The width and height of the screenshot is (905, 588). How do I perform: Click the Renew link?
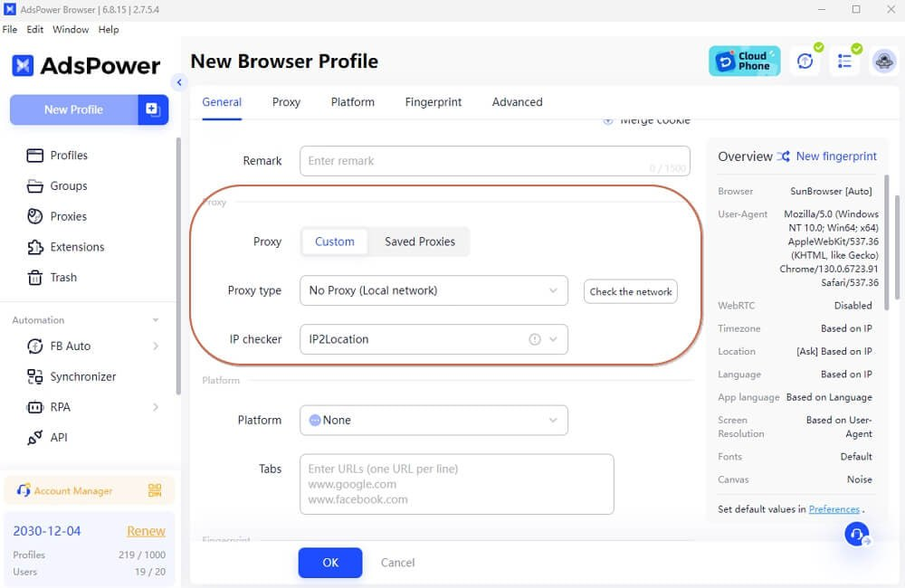pyautogui.click(x=146, y=531)
